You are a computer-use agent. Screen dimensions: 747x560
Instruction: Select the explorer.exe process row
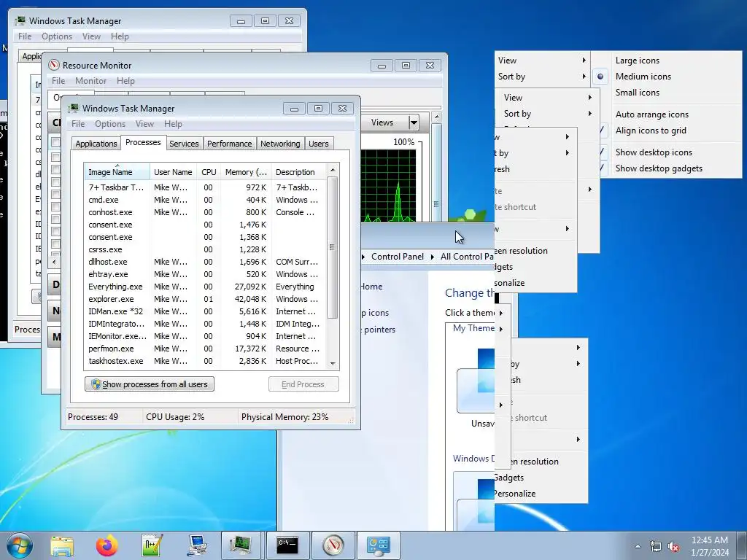tap(205, 299)
